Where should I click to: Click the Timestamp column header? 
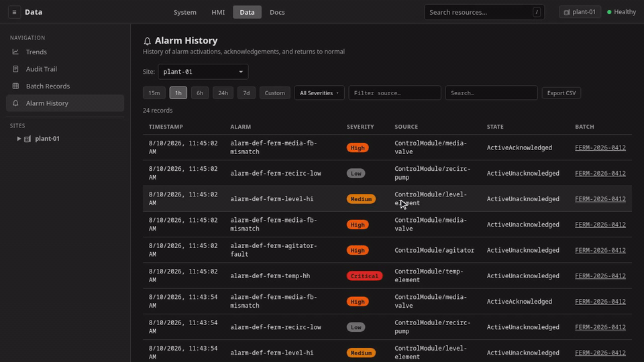point(166,127)
